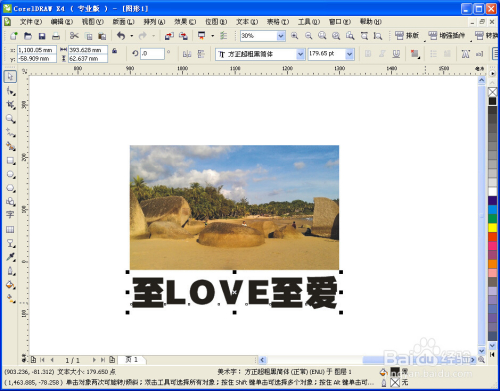Select the Interactive Fill tool
Viewport: 500px width, 391px height.
(x=10, y=299)
